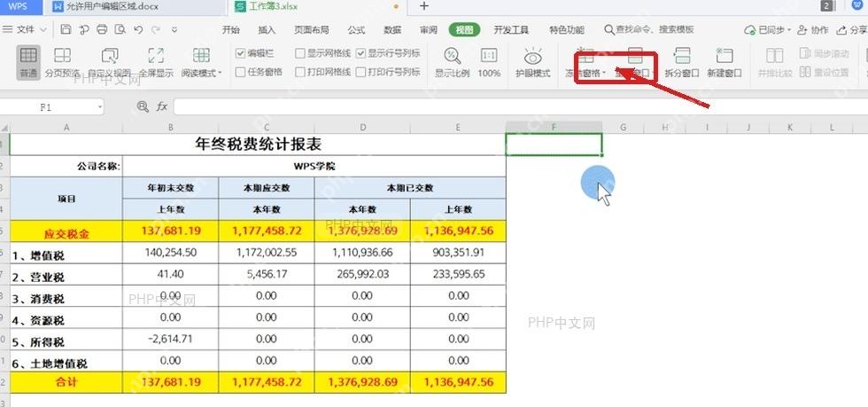Select cell with value -2,614.71
868x407 pixels.
pos(170,340)
